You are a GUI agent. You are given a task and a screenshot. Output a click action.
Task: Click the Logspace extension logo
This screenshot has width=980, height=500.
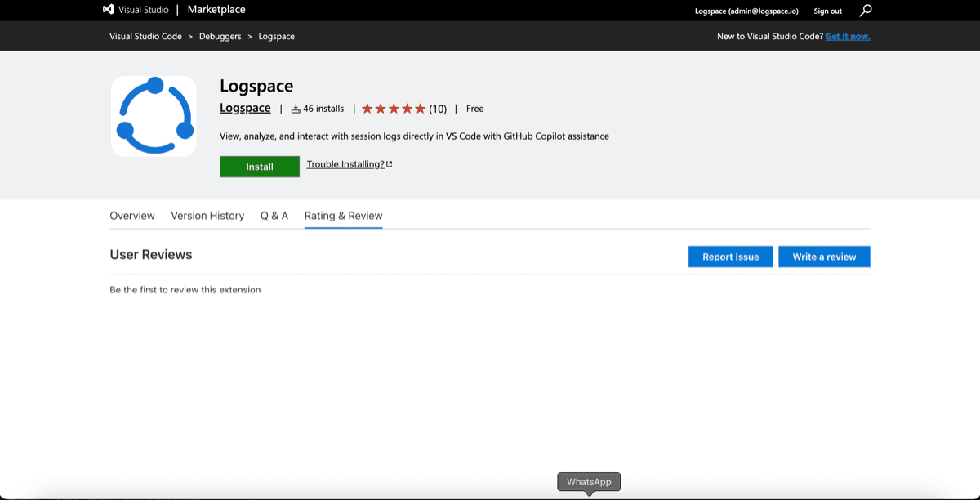click(154, 116)
